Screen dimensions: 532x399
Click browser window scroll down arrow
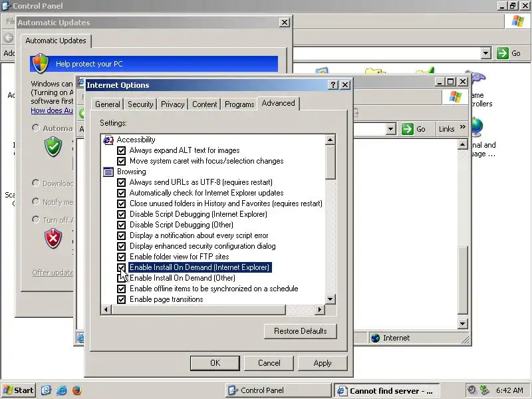[x=462, y=323]
